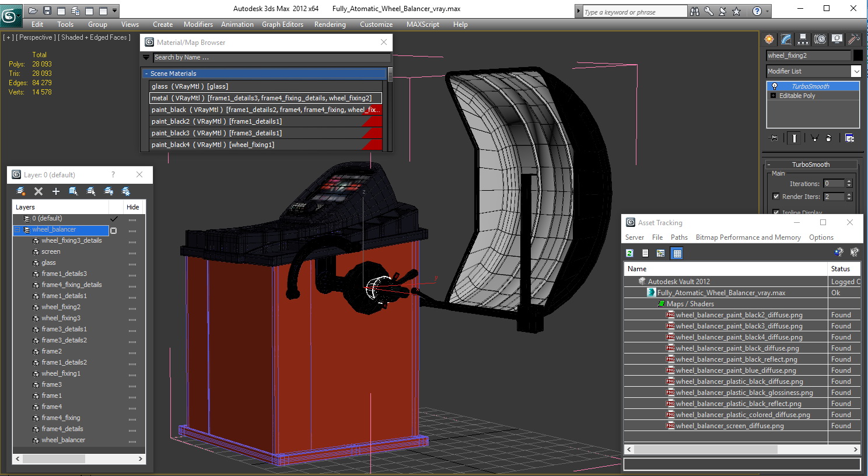
Task: Click Freeze/Unfreeze All Layers snowflake icon
Action: (x=126, y=191)
